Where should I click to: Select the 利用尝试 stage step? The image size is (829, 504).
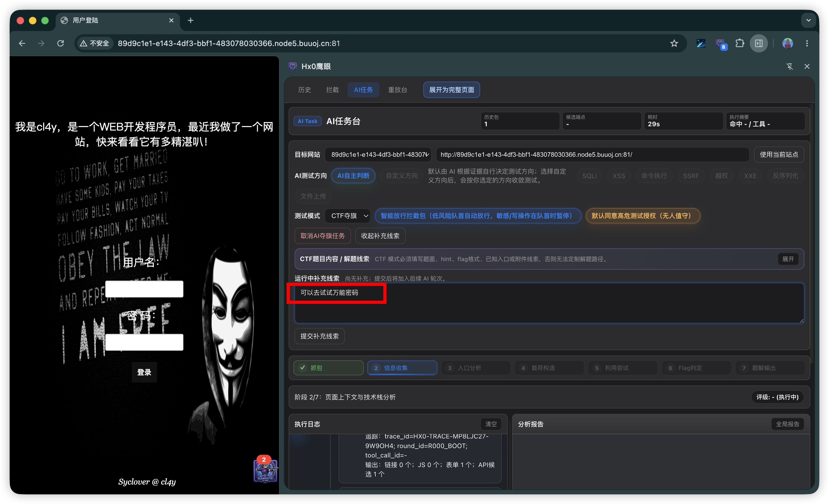[623, 368]
